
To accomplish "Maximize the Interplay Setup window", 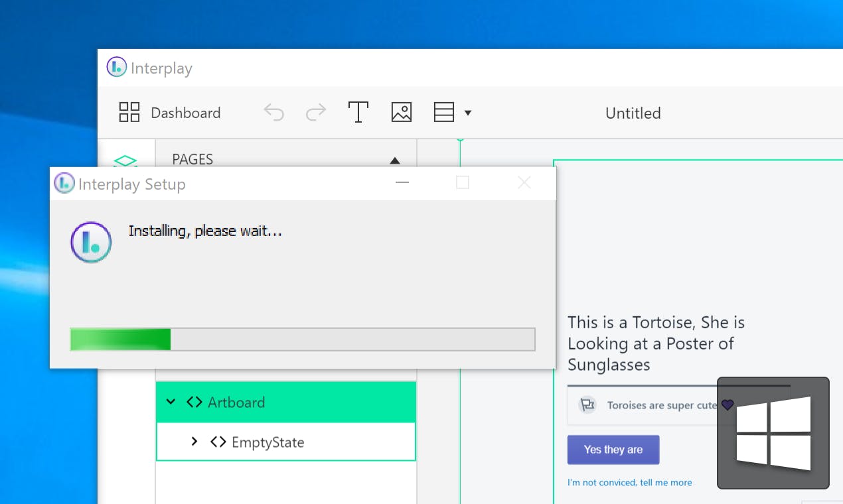I will click(x=463, y=182).
